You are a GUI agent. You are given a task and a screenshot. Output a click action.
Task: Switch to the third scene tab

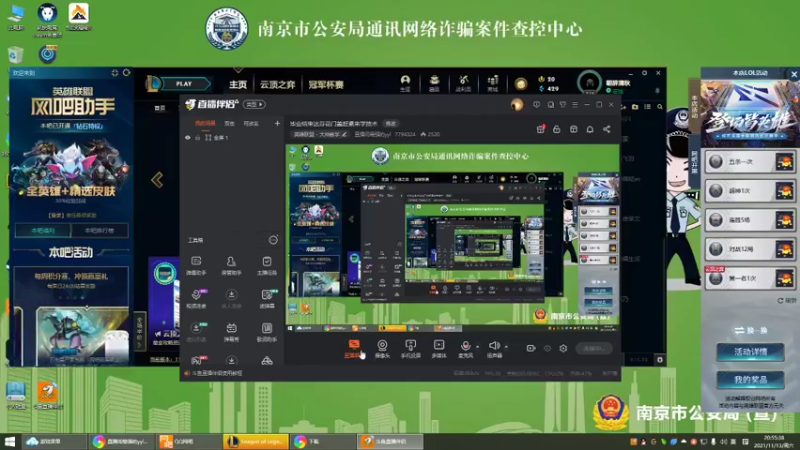(251, 123)
